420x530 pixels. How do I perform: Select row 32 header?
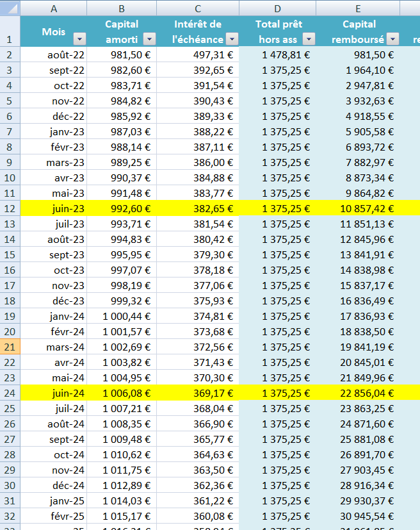point(10,516)
